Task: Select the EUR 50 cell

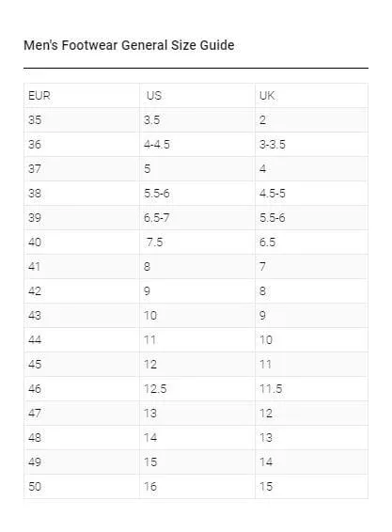Action: (82, 487)
